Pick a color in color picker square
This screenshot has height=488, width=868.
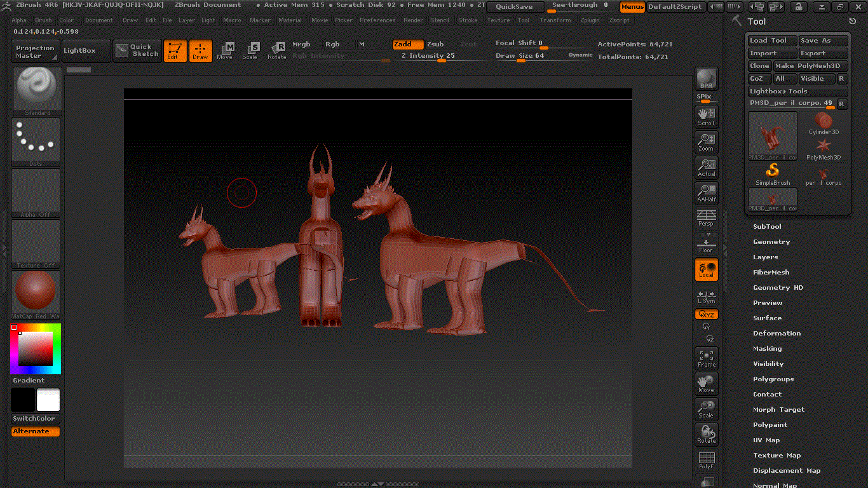point(36,349)
